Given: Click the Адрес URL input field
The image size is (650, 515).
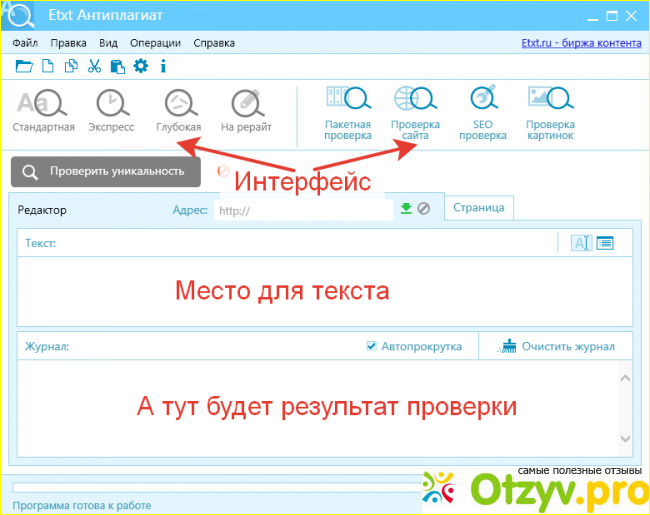Looking at the screenshot, I should click(x=300, y=210).
